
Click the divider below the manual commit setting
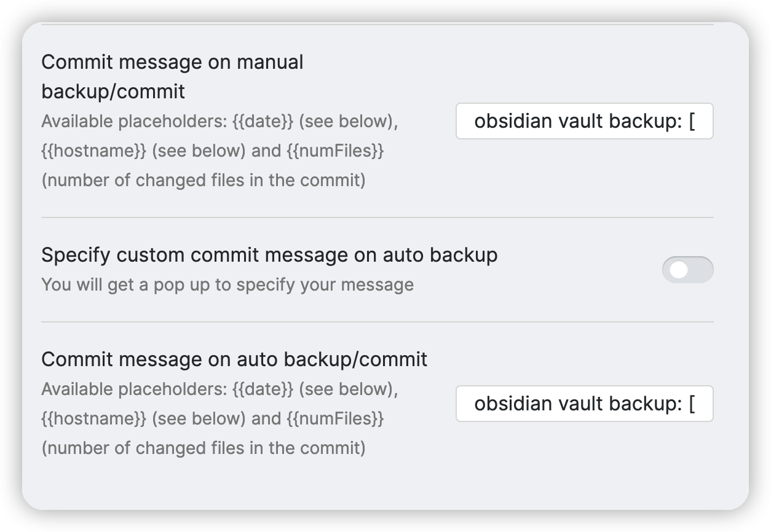(378, 216)
